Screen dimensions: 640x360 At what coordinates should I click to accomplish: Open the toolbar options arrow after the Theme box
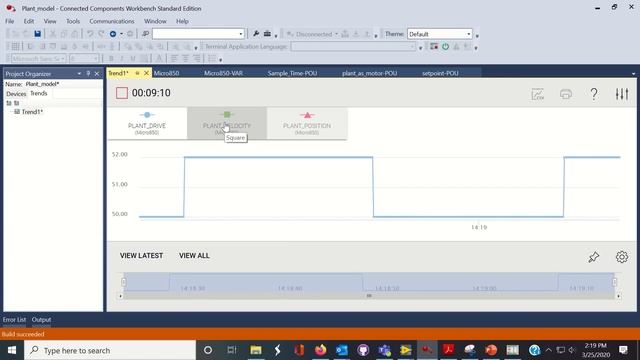point(477,36)
